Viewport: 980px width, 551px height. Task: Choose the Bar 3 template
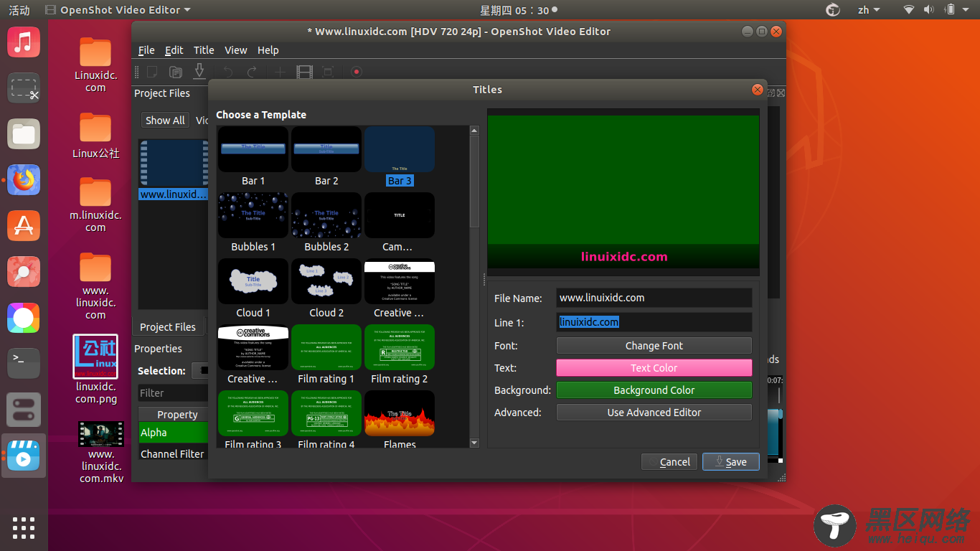click(x=400, y=157)
